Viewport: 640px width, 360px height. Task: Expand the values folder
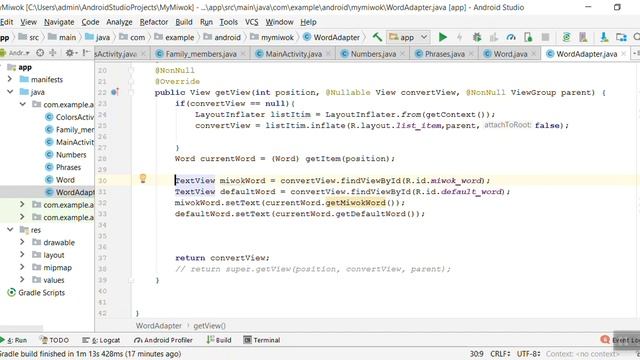pos(22,280)
